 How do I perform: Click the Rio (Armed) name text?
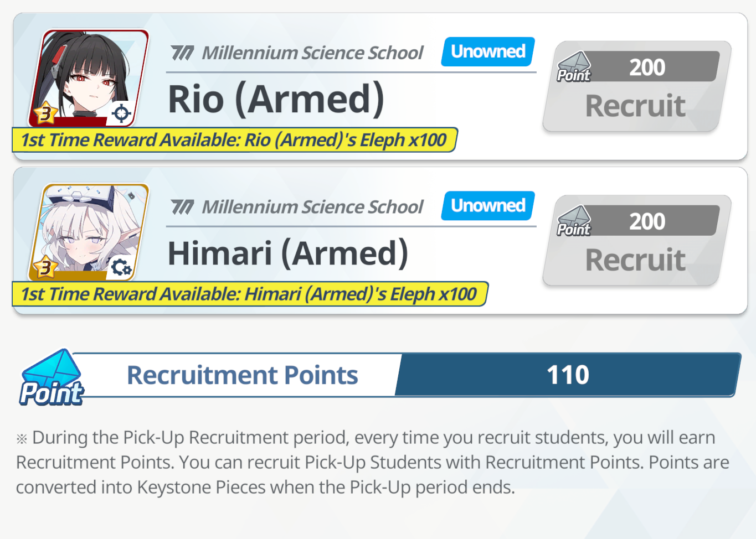(x=276, y=100)
